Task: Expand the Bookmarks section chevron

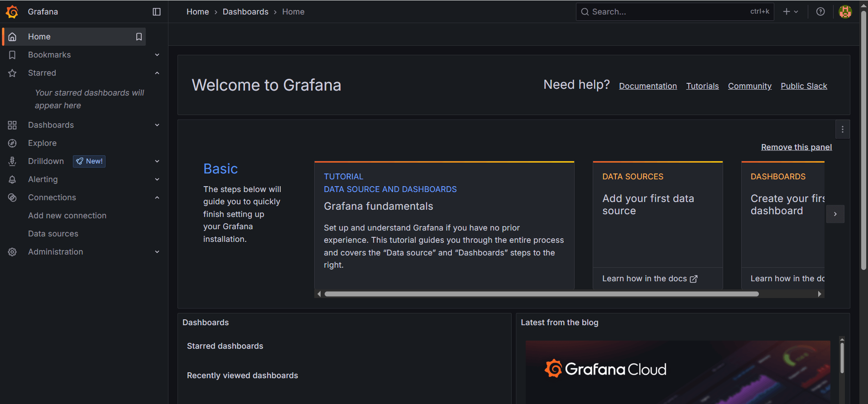Action: (x=157, y=55)
